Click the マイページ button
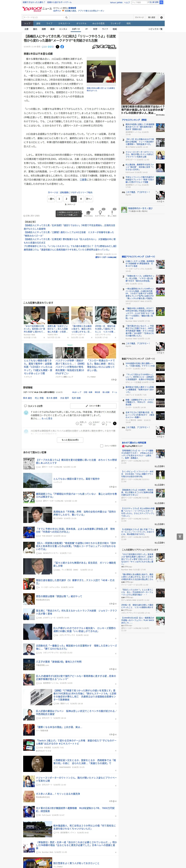The image size is (186, 868). pyautogui.click(x=139, y=18)
